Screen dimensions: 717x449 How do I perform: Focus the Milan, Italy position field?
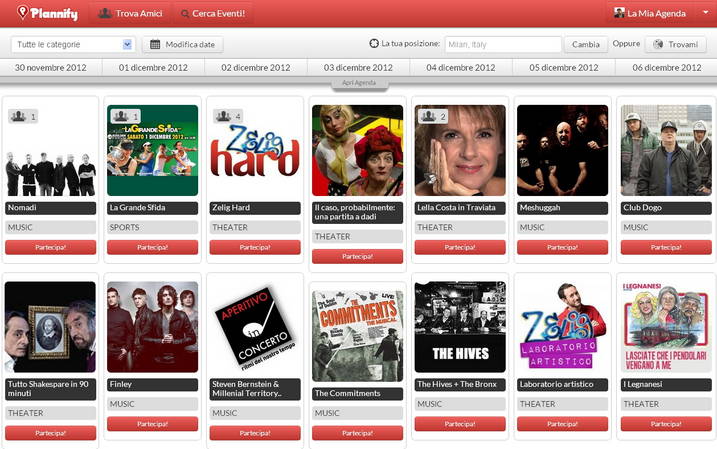pyautogui.click(x=503, y=44)
